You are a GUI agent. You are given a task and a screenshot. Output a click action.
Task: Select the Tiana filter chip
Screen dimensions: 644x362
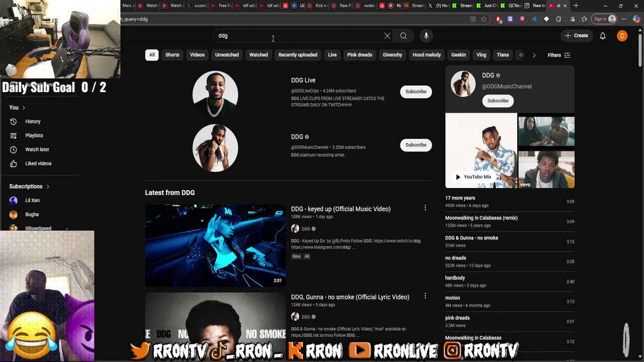click(x=503, y=55)
